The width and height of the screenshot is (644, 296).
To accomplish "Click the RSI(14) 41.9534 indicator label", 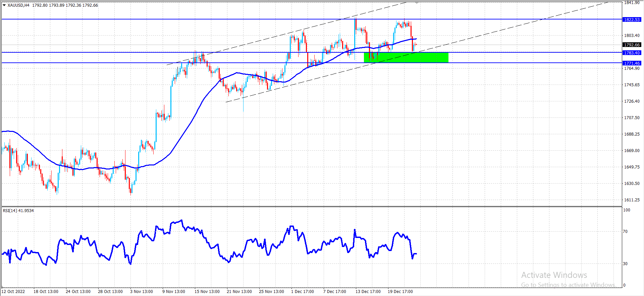I will point(18,210).
